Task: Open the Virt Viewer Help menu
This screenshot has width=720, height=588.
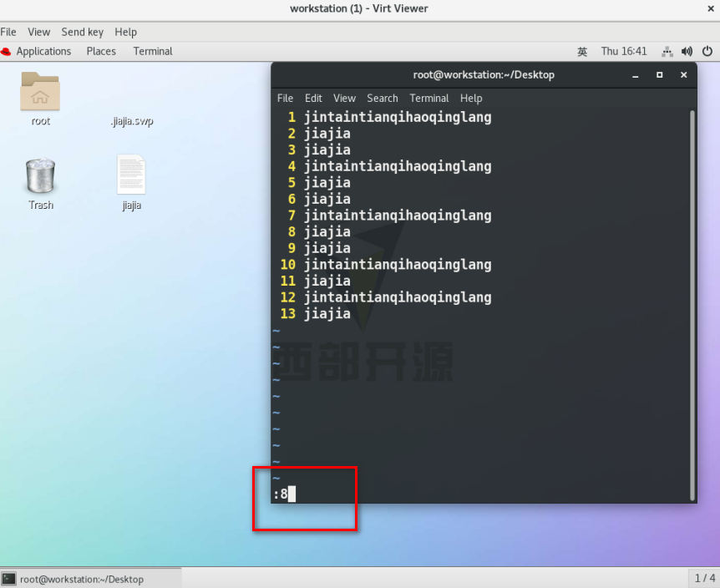Action: coord(125,32)
